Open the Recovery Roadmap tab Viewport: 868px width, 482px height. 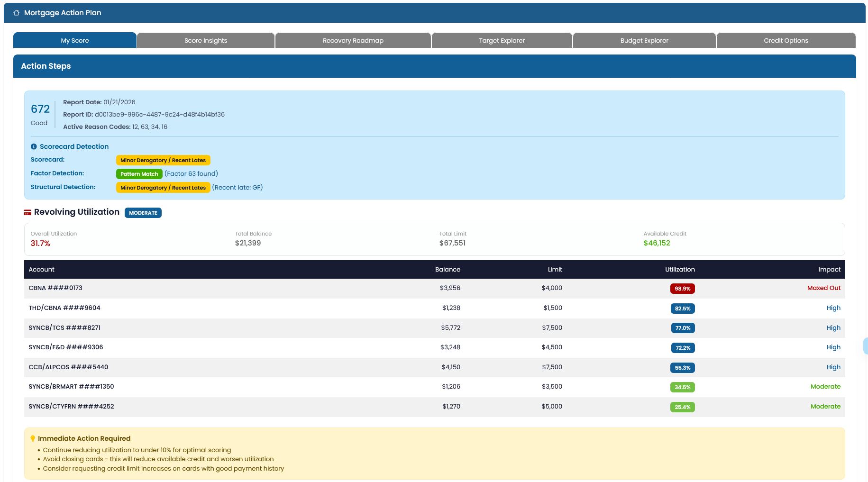click(x=353, y=40)
